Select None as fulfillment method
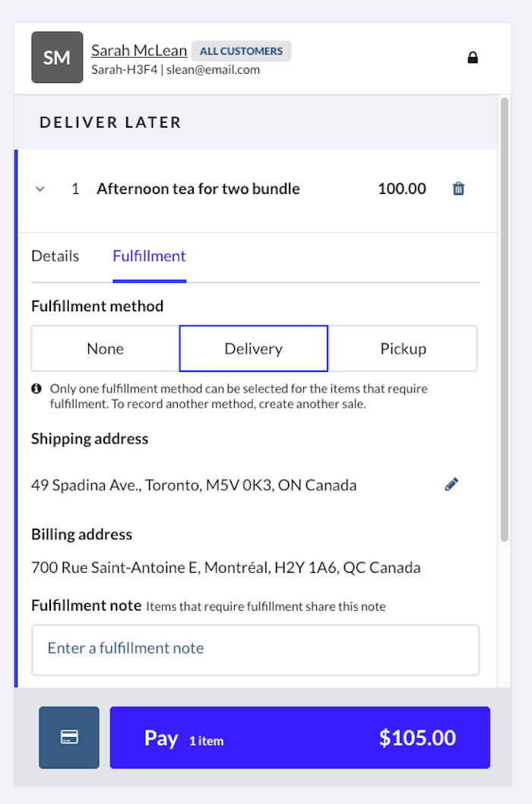 [x=105, y=348]
